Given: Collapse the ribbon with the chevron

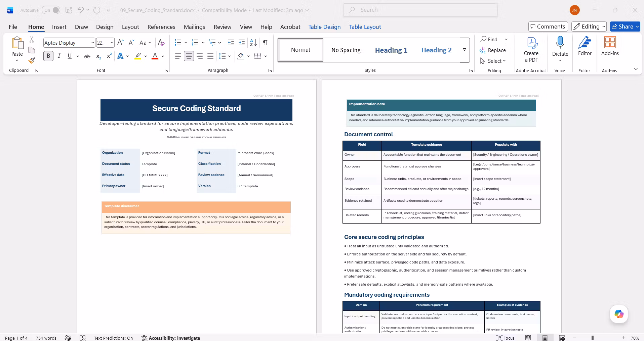Looking at the screenshot, I should coord(636,69).
